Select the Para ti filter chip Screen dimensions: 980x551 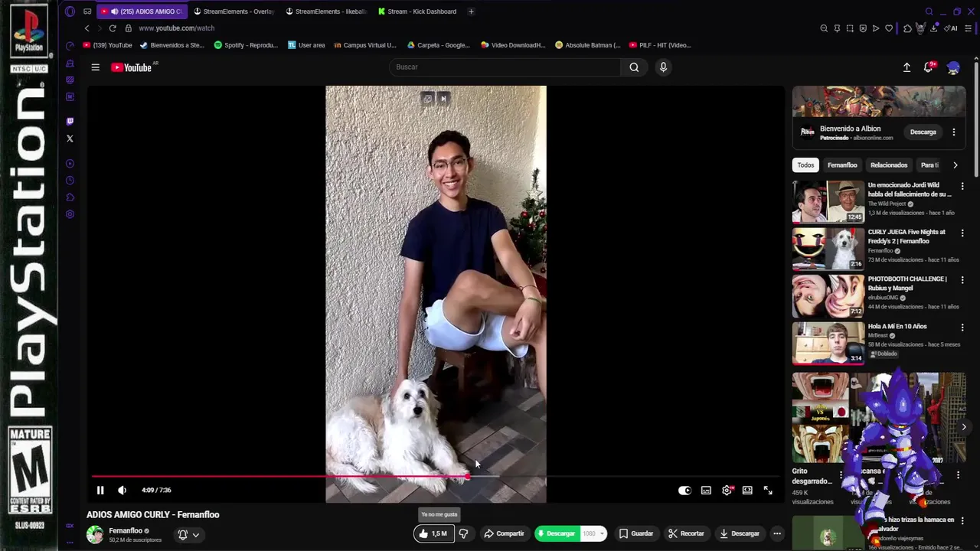[929, 165]
